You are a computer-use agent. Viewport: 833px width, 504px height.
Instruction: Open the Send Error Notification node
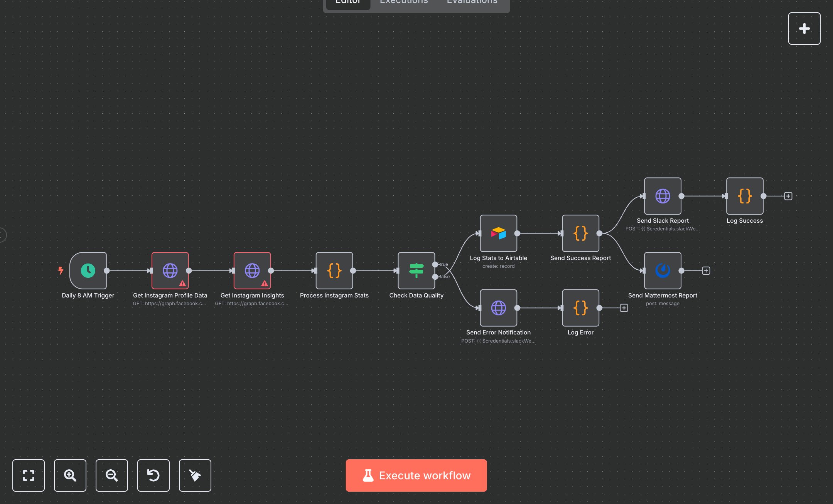pyautogui.click(x=498, y=308)
